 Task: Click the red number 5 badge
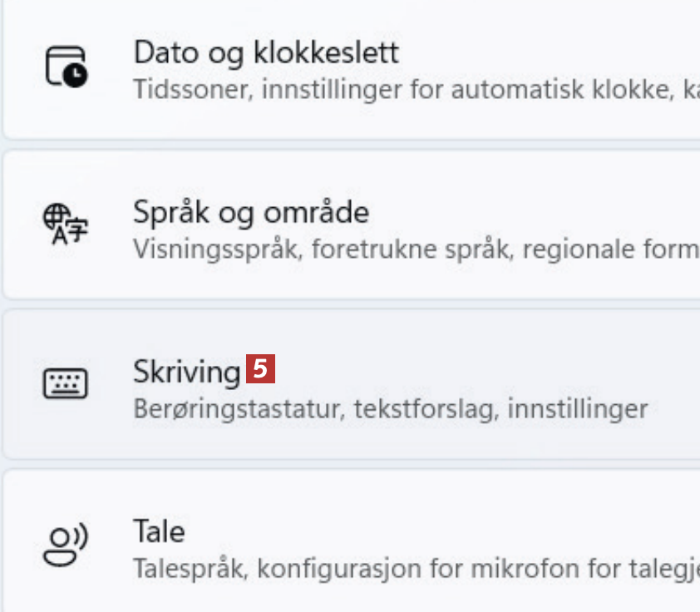[260, 369]
